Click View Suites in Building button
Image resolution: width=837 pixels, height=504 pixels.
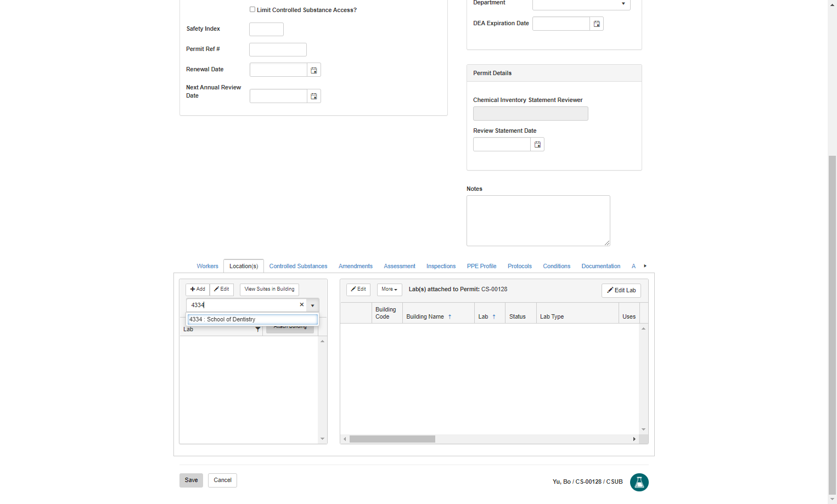tap(269, 290)
